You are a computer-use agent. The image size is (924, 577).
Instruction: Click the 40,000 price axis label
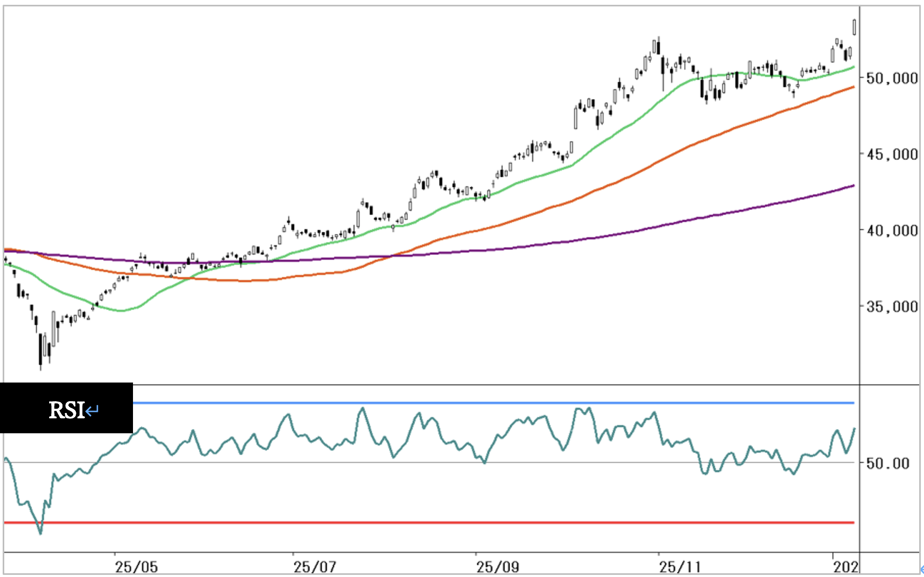coord(891,231)
